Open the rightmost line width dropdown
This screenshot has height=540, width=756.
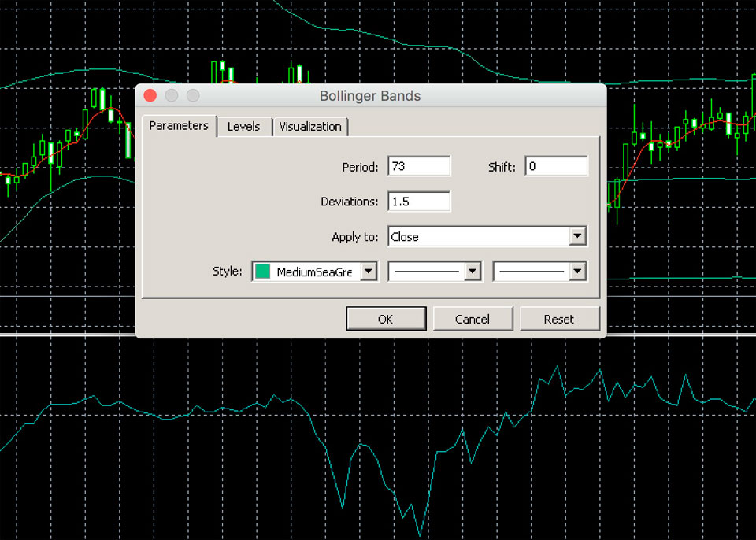[577, 272]
